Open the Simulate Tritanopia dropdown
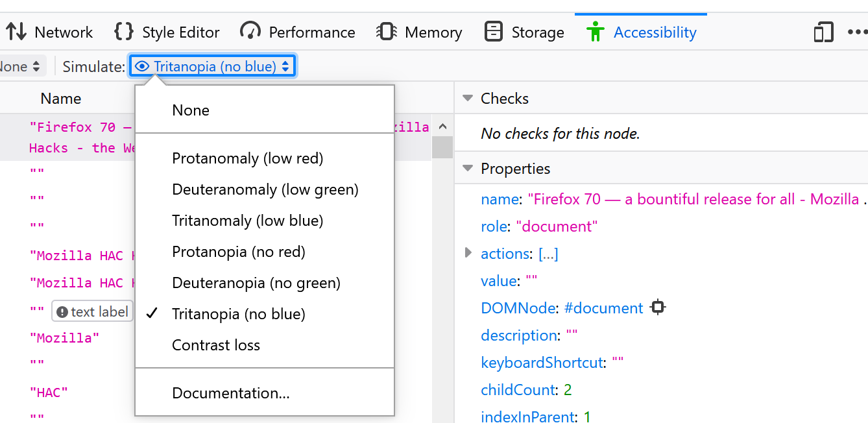 point(213,66)
